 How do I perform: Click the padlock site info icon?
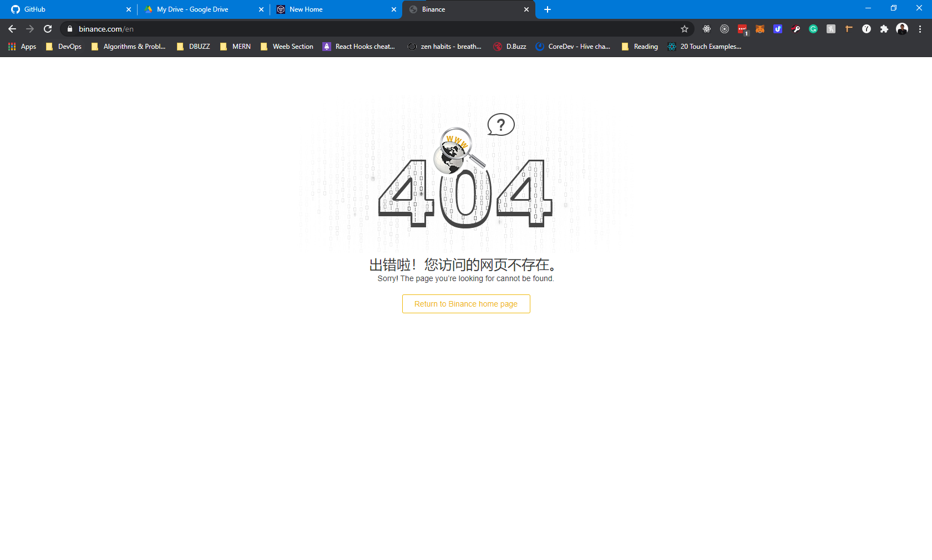(x=70, y=29)
